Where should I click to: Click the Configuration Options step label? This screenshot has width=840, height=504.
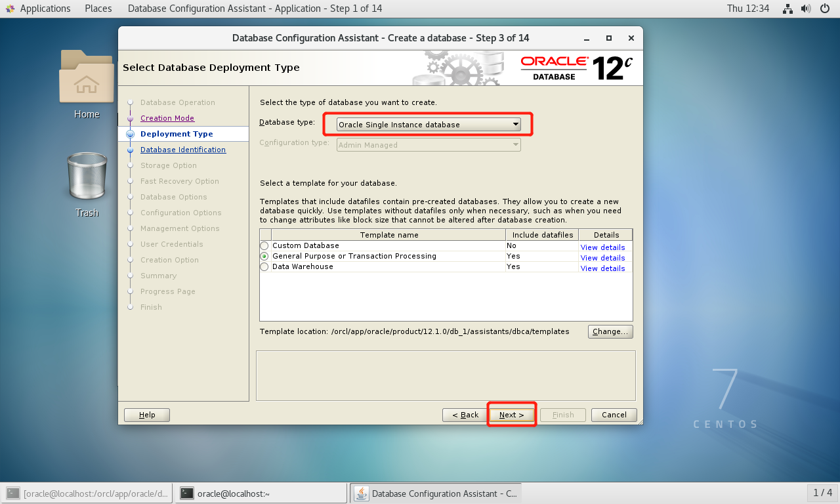coord(181,213)
